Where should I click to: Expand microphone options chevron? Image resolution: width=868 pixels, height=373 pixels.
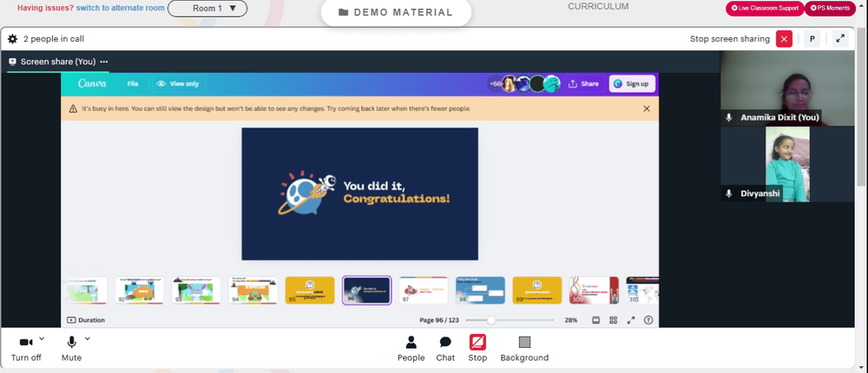[x=87, y=338]
